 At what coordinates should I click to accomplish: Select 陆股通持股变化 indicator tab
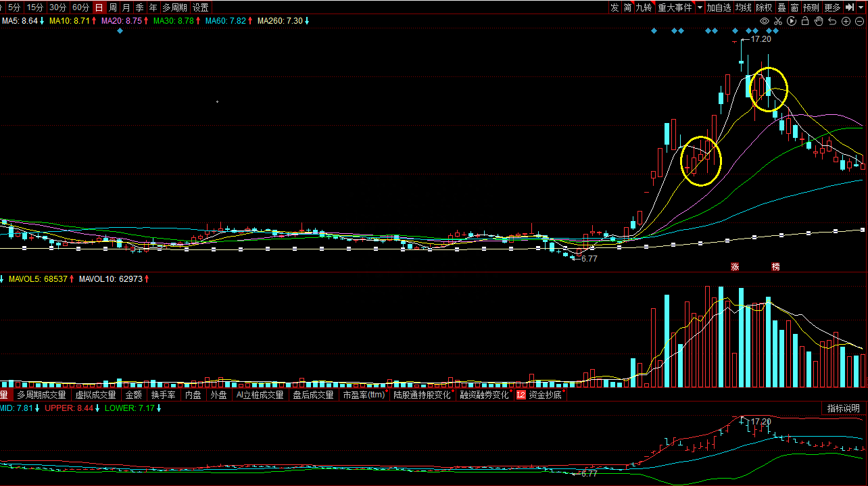tap(422, 395)
